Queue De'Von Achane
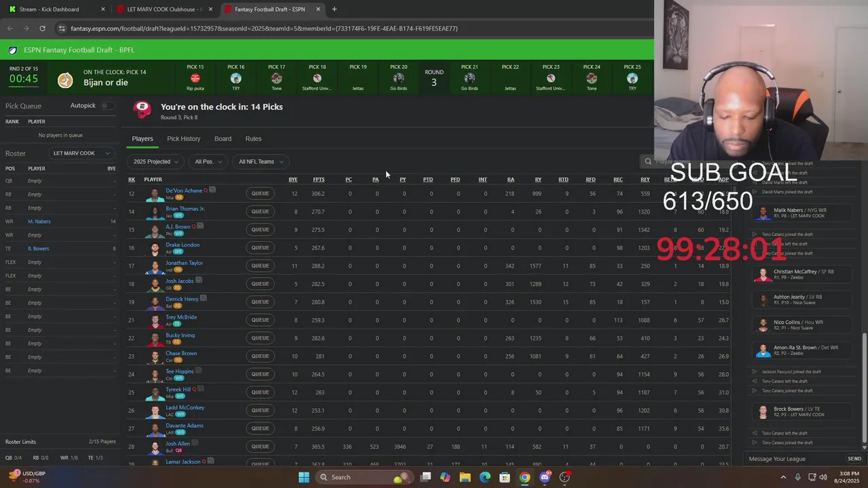This screenshot has width=868, height=488. click(x=260, y=193)
